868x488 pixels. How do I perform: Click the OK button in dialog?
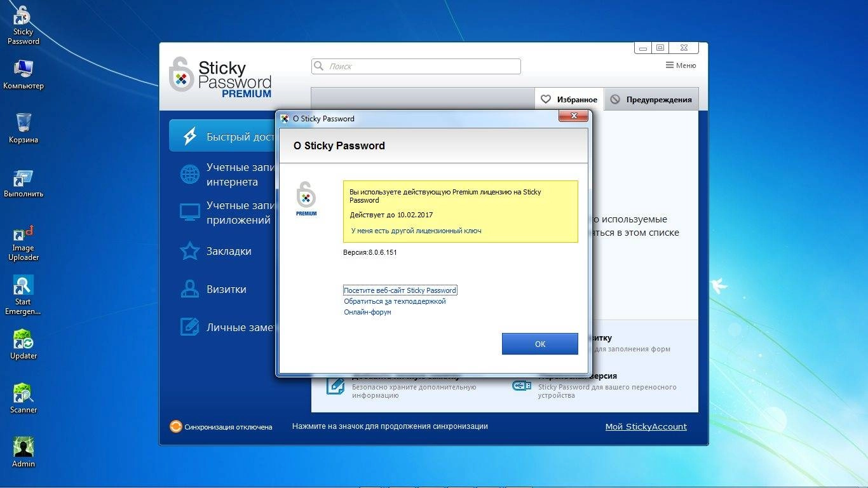pyautogui.click(x=540, y=344)
